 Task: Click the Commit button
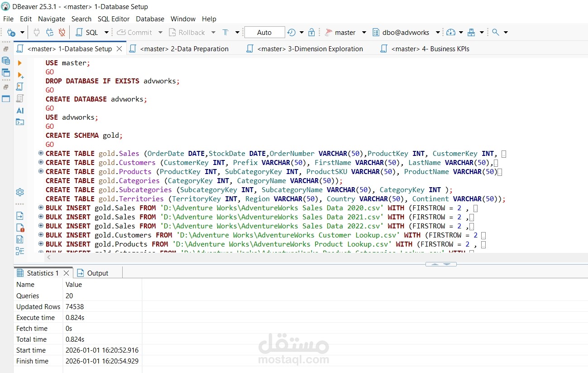(x=134, y=32)
